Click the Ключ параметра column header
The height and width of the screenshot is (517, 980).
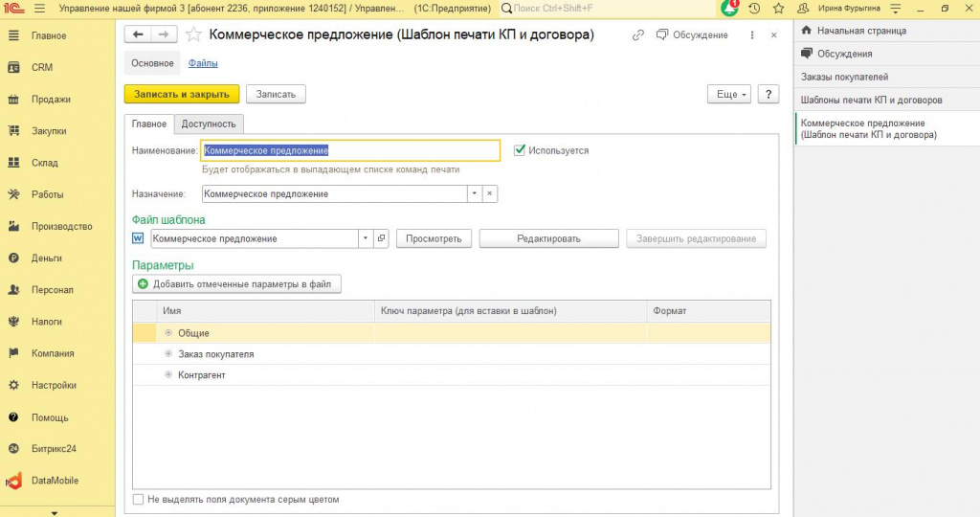511,311
